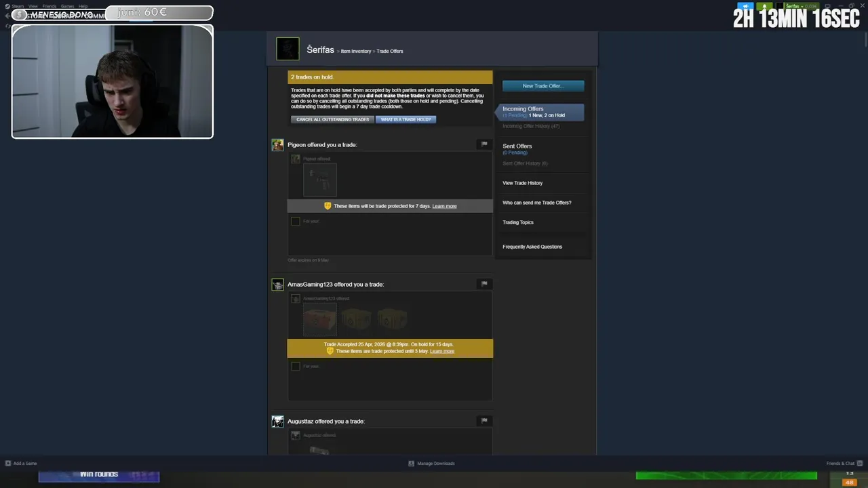
Task: View the item Augusttaz offered
Action: click(x=319, y=449)
